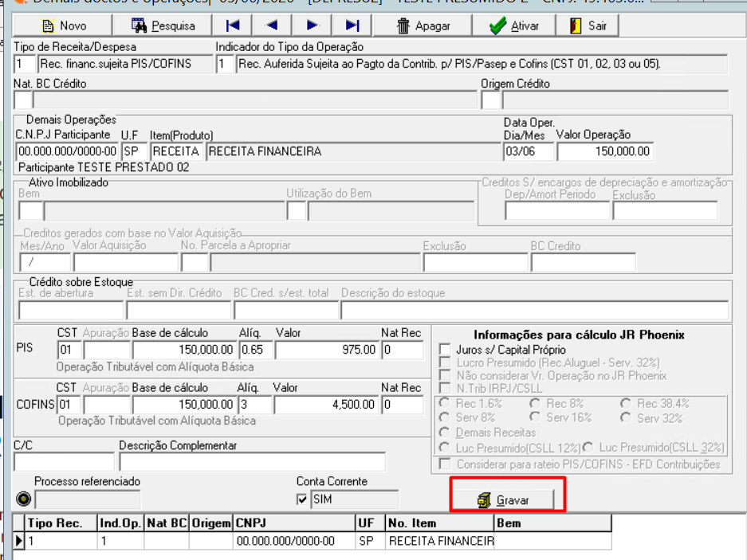The height and width of the screenshot is (560, 747).
Task: Click U.F field showing SP
Action: tap(135, 151)
